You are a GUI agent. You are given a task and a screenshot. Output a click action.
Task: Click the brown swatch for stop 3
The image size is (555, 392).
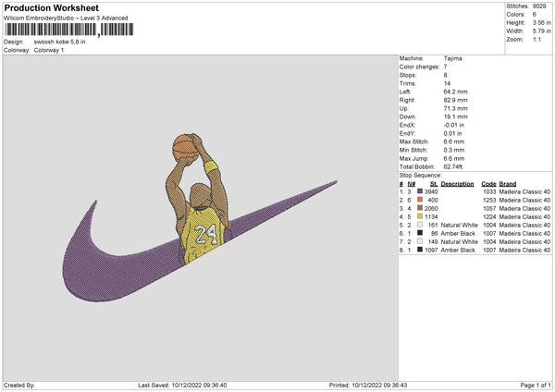pyautogui.click(x=420, y=208)
